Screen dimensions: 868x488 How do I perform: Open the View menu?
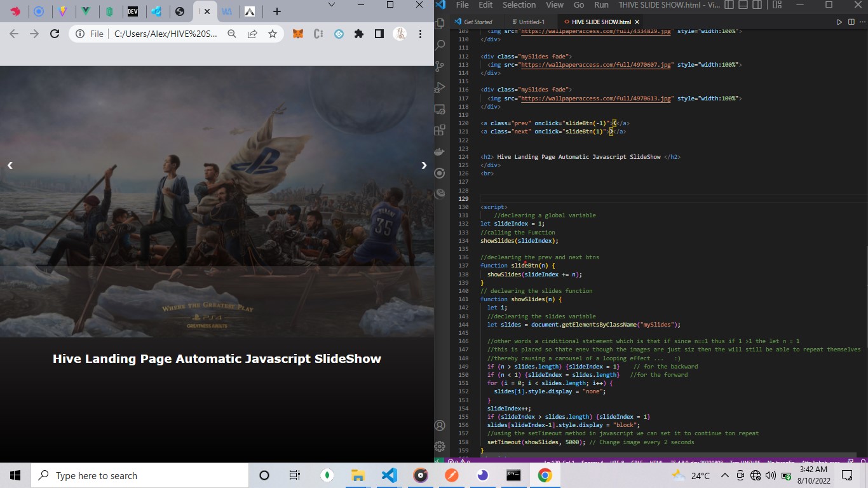555,5
